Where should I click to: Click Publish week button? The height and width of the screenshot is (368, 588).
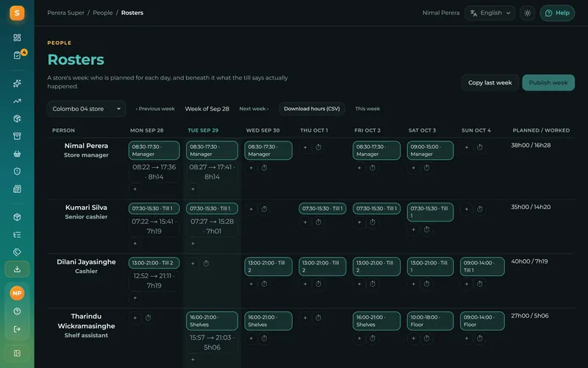pos(548,82)
